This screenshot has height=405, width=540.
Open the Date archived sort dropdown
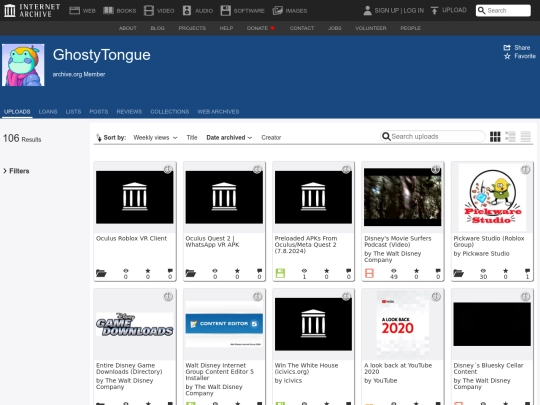coord(229,137)
